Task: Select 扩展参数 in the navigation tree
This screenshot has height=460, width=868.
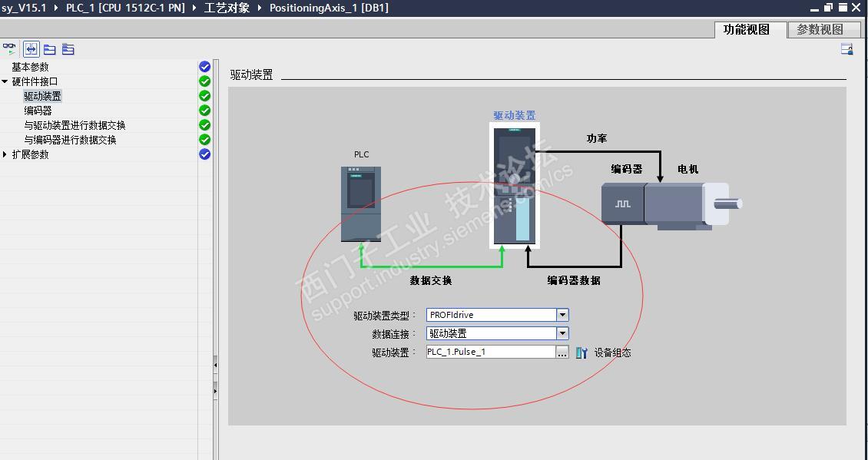Action: (31, 154)
